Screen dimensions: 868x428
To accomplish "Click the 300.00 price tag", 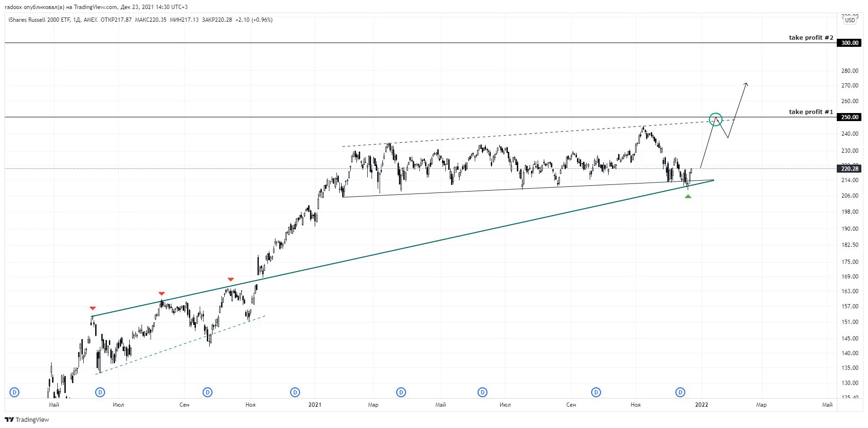I will click(x=850, y=43).
